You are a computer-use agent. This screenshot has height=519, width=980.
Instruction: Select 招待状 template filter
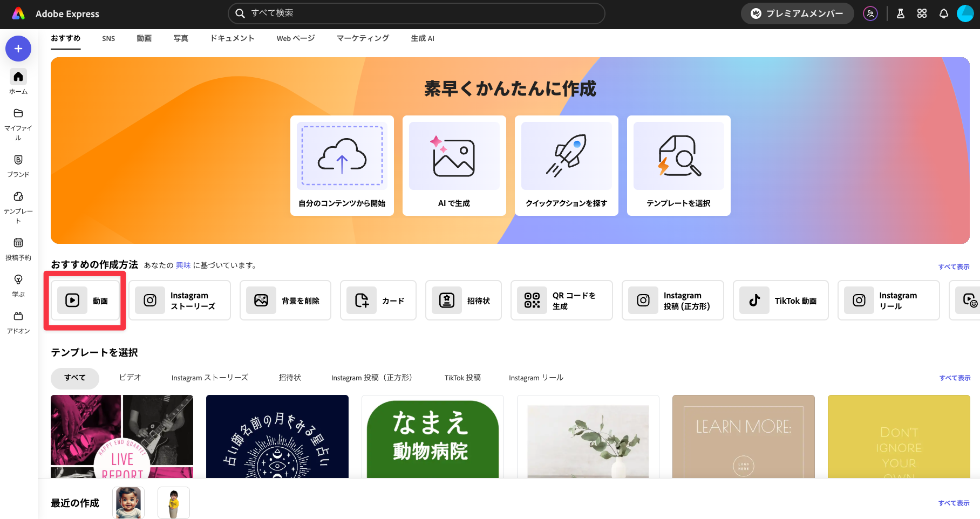coord(290,378)
